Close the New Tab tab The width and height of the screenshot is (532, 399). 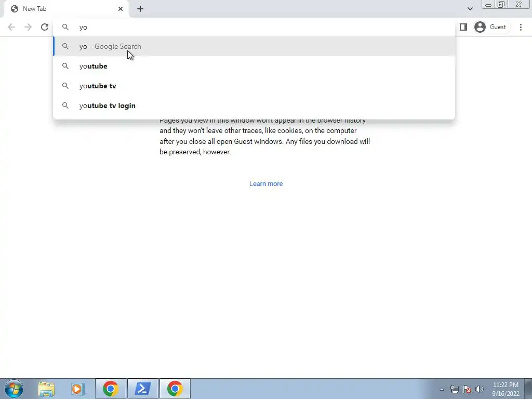point(121,9)
